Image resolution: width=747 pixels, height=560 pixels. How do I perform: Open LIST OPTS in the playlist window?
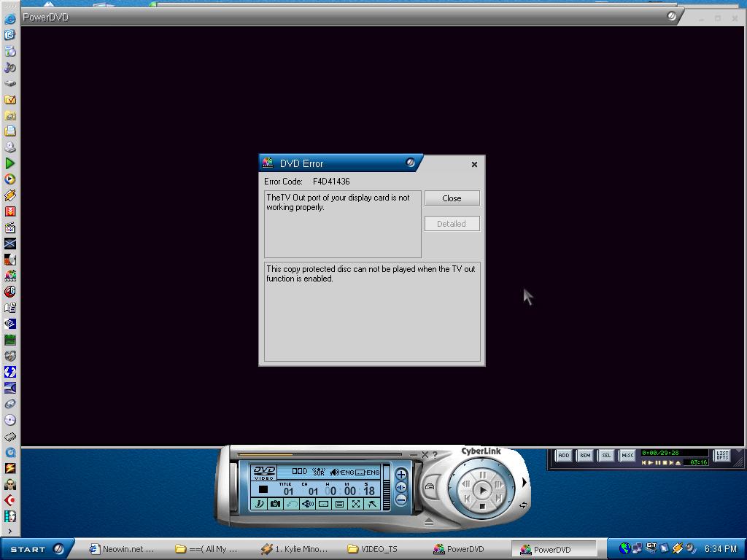point(721,456)
